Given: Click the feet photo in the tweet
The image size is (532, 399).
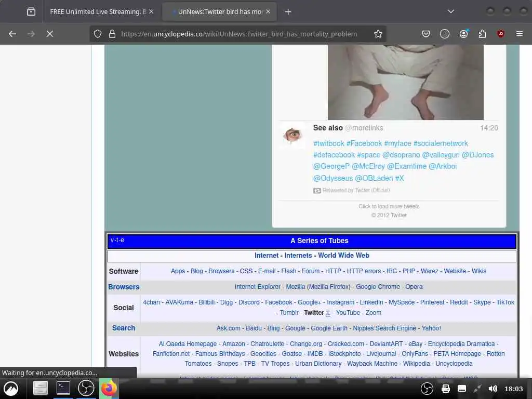Looking at the screenshot, I should coord(405,82).
